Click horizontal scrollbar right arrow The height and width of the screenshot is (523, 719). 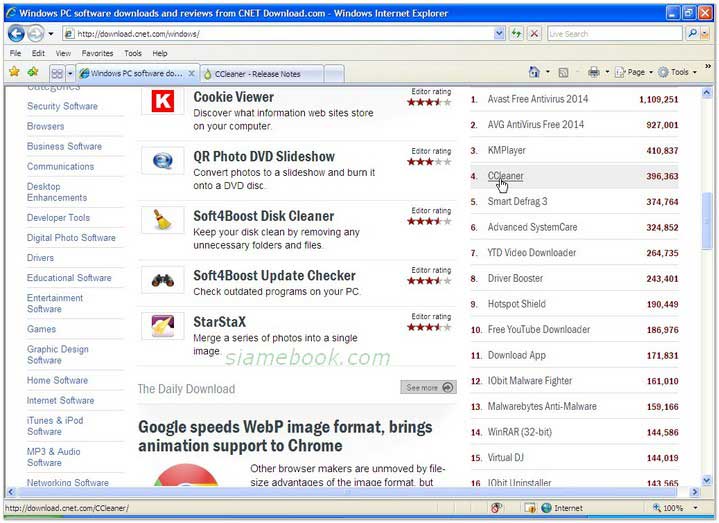coord(695,492)
